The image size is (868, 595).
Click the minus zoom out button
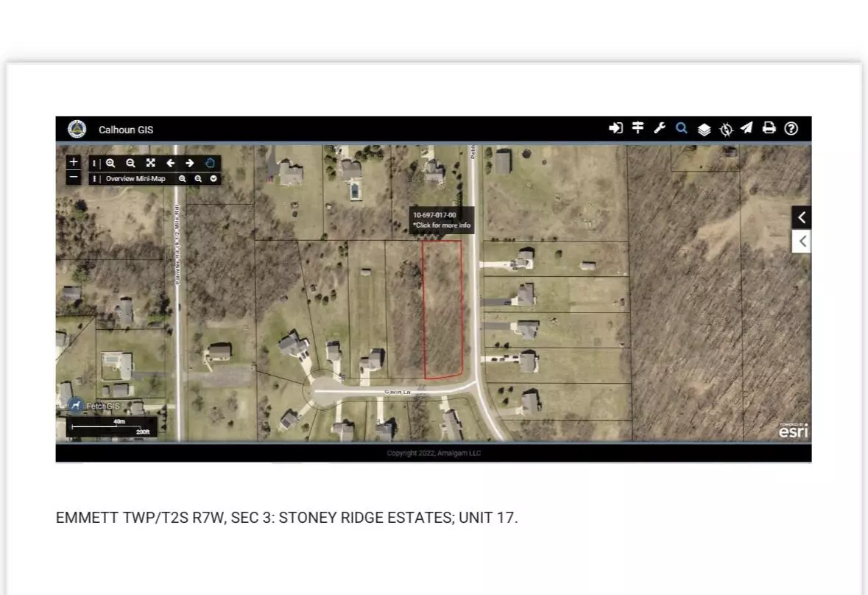point(73,177)
